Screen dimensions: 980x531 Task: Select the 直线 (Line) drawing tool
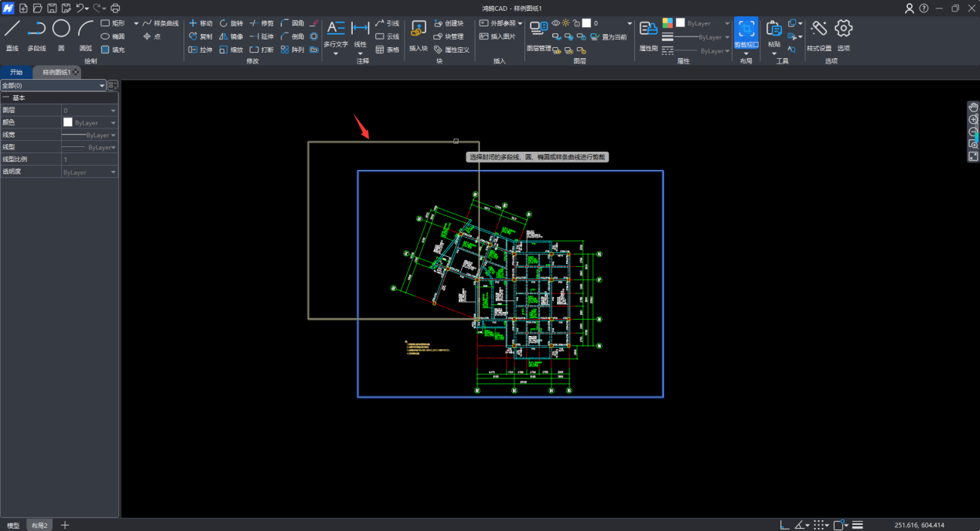[x=12, y=29]
